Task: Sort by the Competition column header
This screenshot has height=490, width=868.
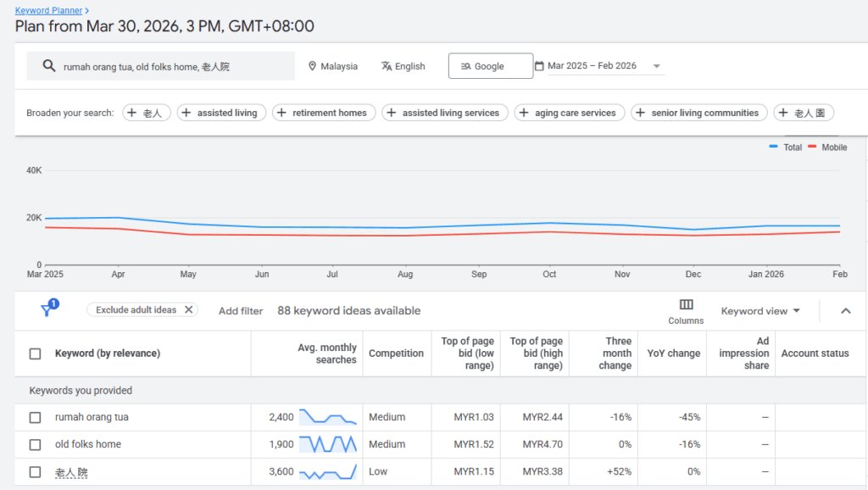Action: click(397, 354)
